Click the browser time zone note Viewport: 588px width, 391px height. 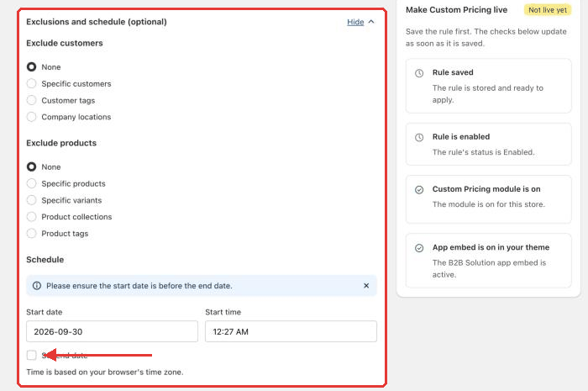[x=105, y=372]
